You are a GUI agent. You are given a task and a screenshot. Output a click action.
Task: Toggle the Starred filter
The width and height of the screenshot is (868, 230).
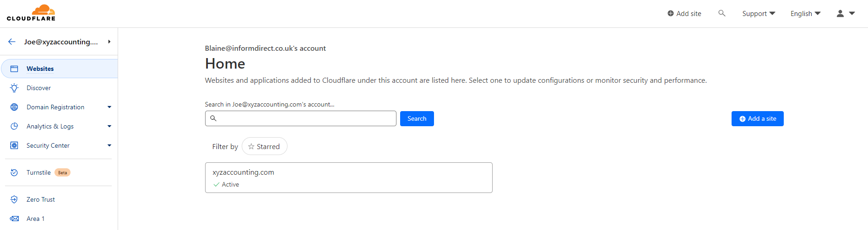[x=265, y=146]
